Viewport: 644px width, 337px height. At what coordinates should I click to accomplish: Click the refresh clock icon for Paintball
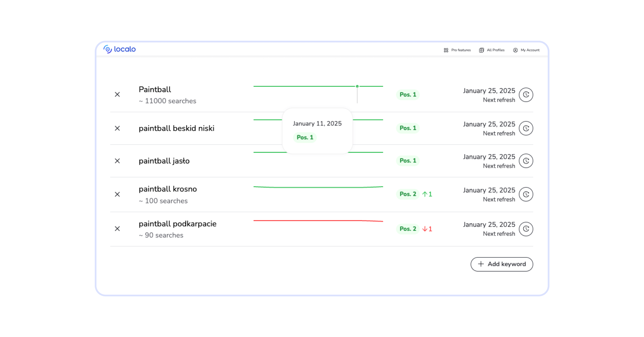coord(526,95)
